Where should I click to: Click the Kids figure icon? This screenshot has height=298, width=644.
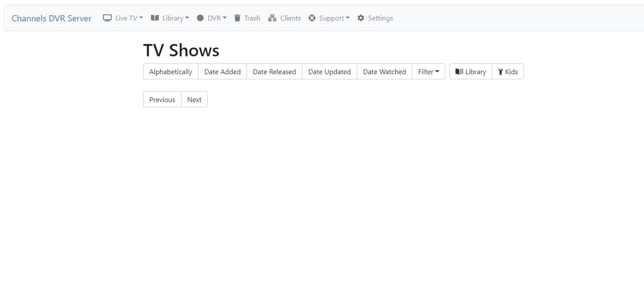pyautogui.click(x=501, y=72)
